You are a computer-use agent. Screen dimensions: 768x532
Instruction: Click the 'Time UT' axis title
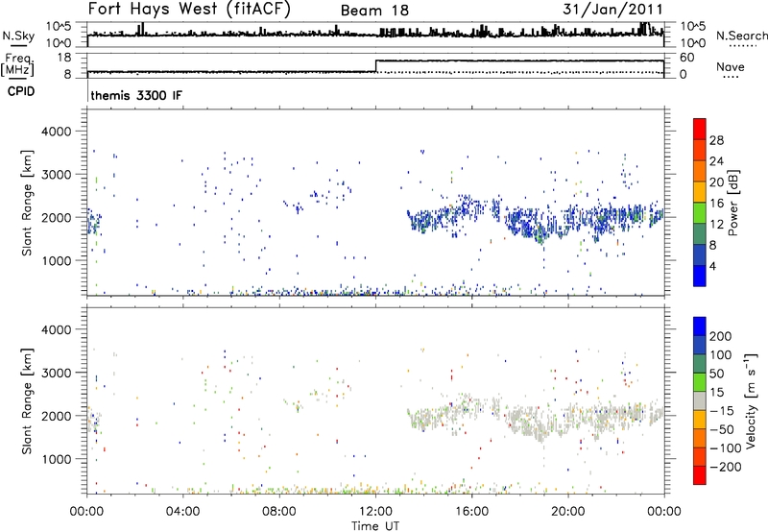(x=375, y=526)
